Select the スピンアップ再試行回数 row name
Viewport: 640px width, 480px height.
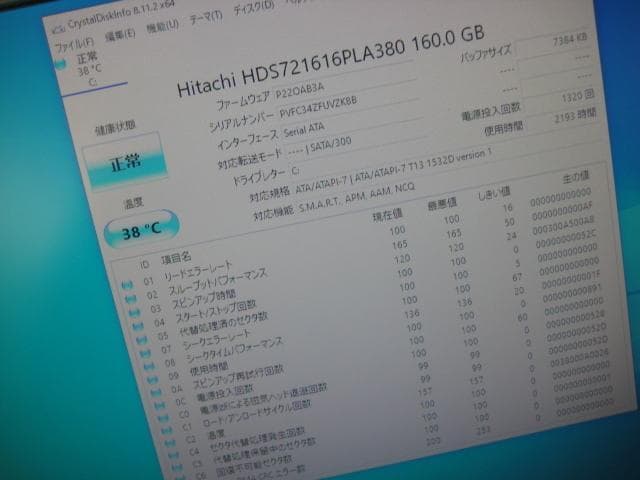click(x=239, y=377)
